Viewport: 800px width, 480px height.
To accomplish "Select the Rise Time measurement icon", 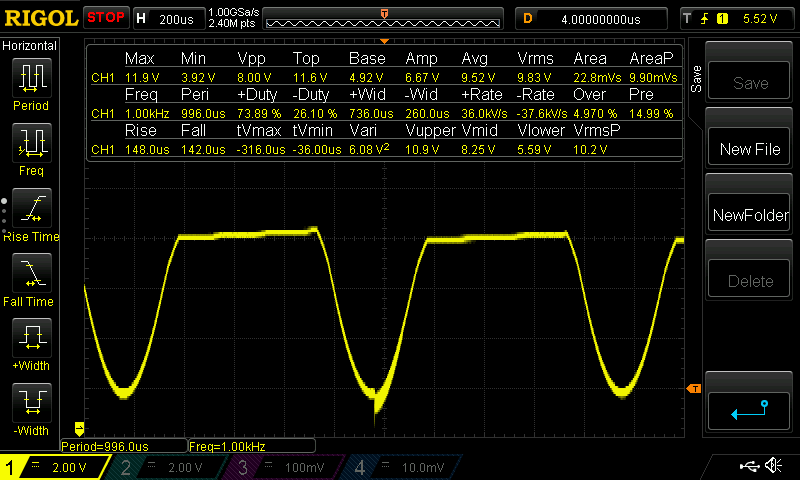I will pos(32,208).
